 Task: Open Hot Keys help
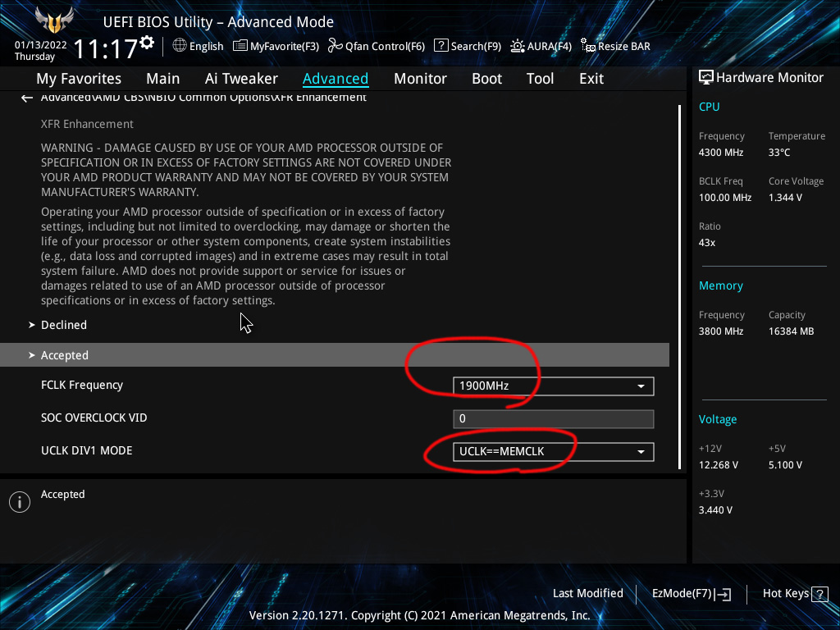pyautogui.click(x=796, y=594)
